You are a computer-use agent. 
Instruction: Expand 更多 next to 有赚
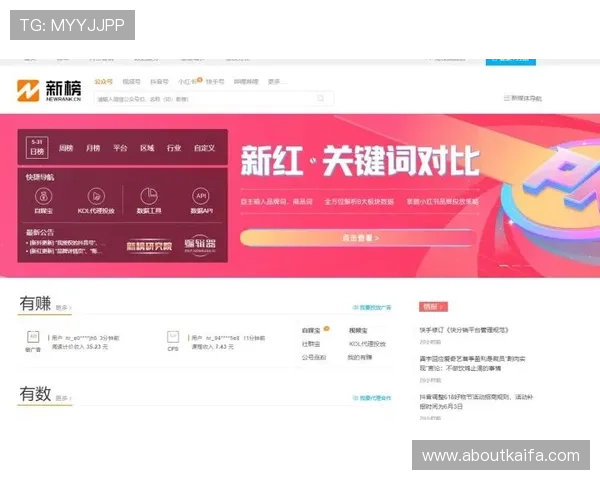[x=64, y=308]
